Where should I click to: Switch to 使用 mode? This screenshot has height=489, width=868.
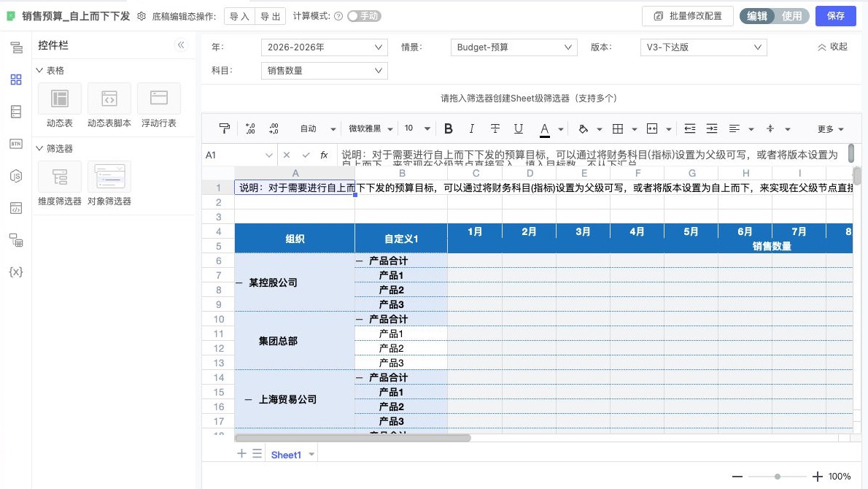791,16
